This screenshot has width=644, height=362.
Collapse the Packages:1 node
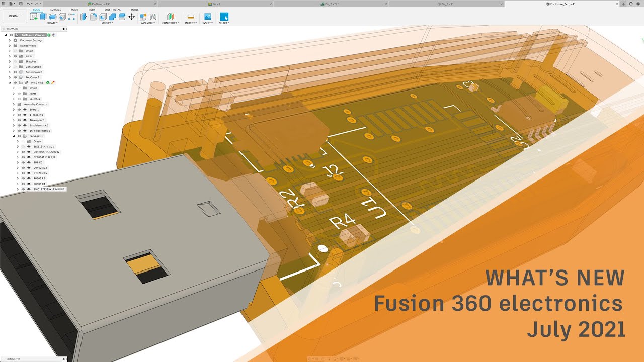coord(14,136)
